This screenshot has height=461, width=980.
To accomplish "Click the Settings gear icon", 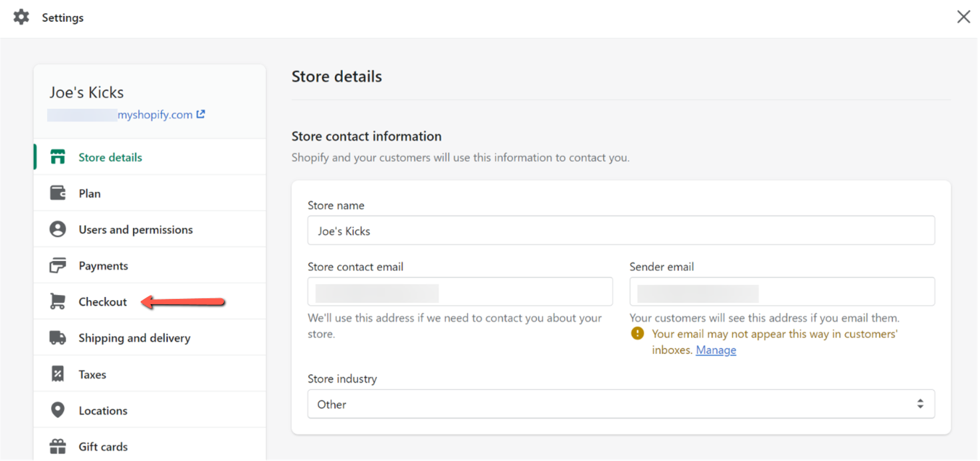I will pos(21,17).
